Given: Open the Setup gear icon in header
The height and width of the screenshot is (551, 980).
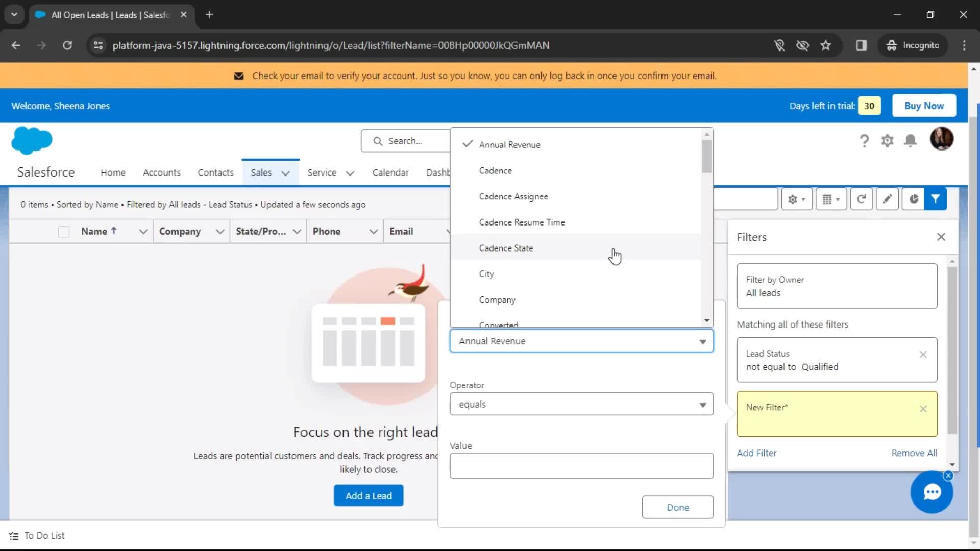Looking at the screenshot, I should (x=887, y=140).
